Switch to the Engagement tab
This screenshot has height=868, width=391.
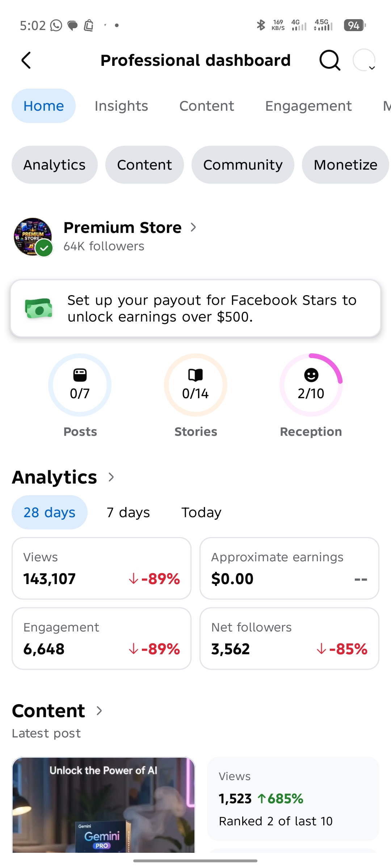(308, 106)
